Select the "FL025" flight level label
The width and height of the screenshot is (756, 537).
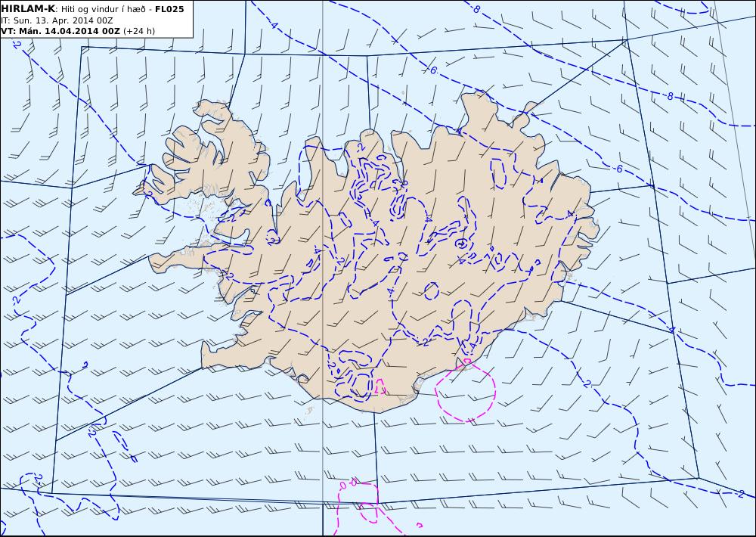click(x=169, y=8)
